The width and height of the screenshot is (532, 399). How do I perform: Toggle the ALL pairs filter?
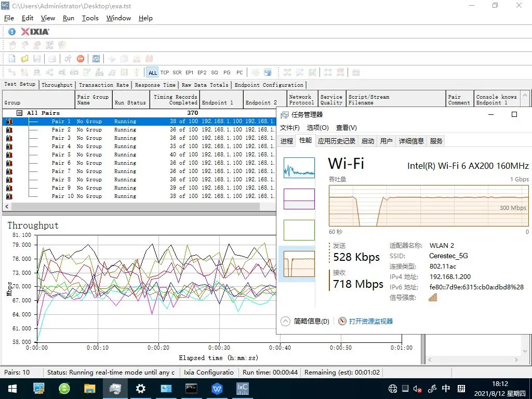coord(153,73)
